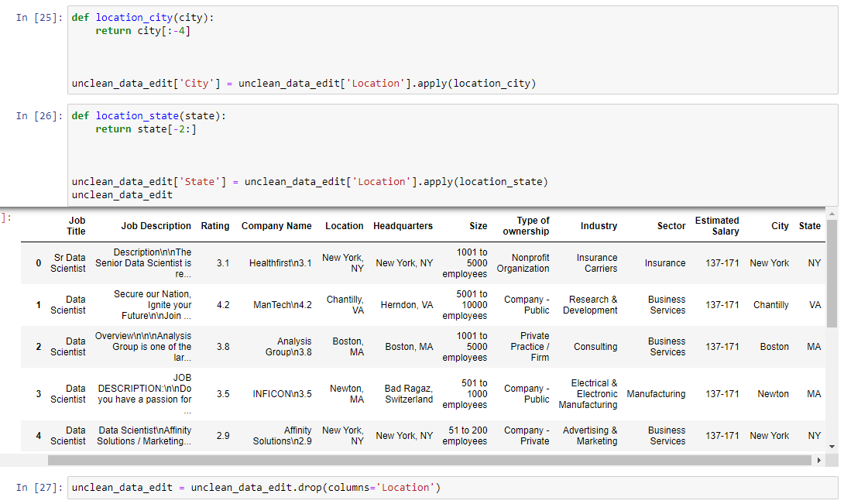Click the 'Estimated Salary' column header
This screenshot has width=844, height=504.
click(x=717, y=225)
